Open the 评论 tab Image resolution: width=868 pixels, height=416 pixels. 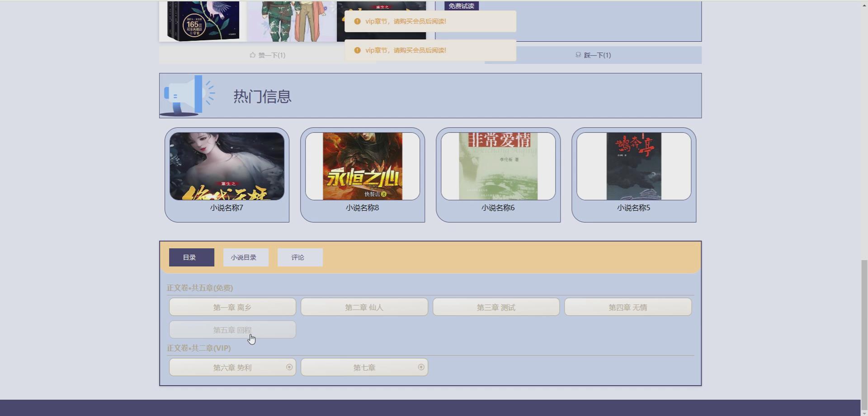(x=300, y=257)
